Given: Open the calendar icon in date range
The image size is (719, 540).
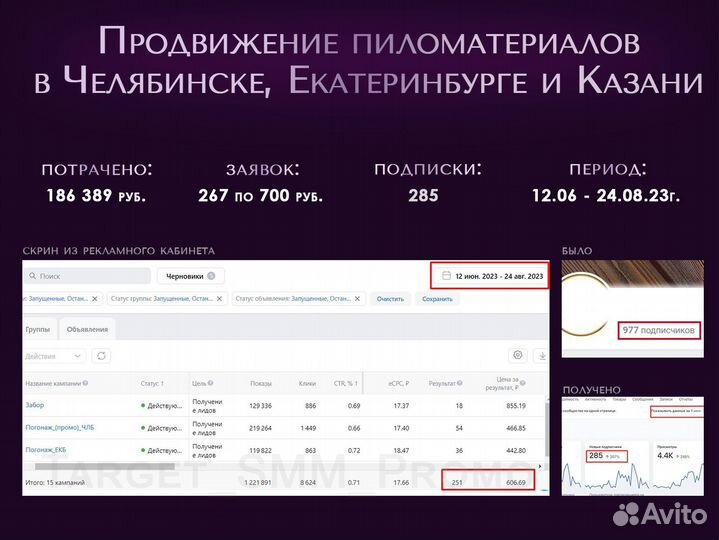Looking at the screenshot, I should (x=446, y=276).
